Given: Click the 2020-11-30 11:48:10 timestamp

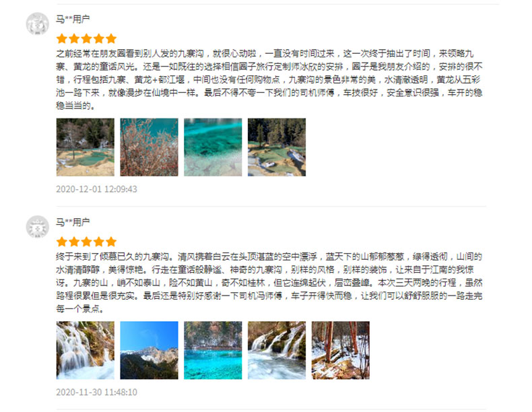Looking at the screenshot, I should click(97, 392).
